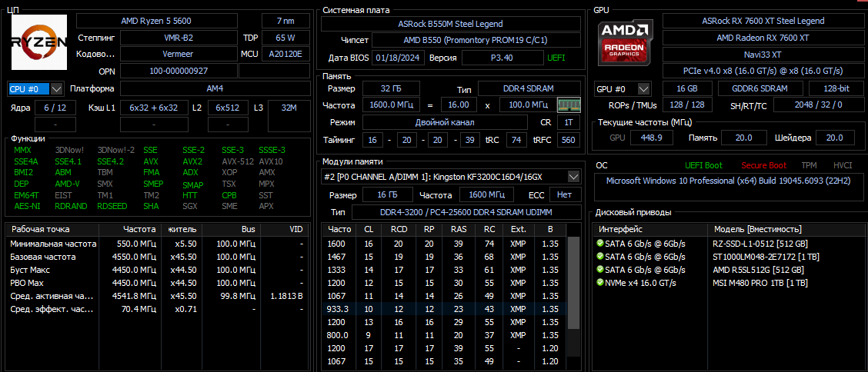Click the Интерфейс column header in drives list

(650, 229)
